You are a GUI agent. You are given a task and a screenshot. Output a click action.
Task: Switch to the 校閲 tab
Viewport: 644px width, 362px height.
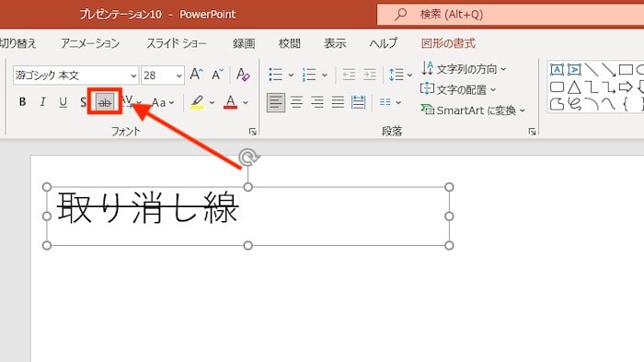290,43
